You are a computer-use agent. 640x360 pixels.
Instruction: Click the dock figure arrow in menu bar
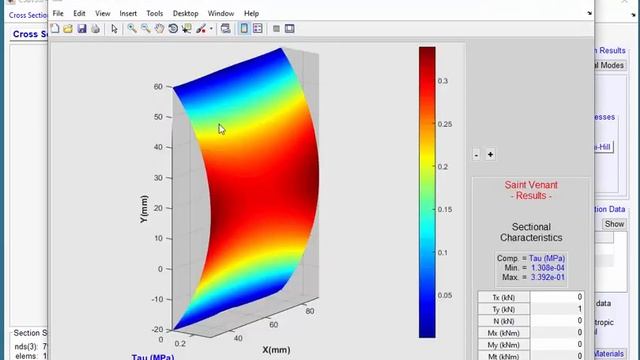(589, 13)
